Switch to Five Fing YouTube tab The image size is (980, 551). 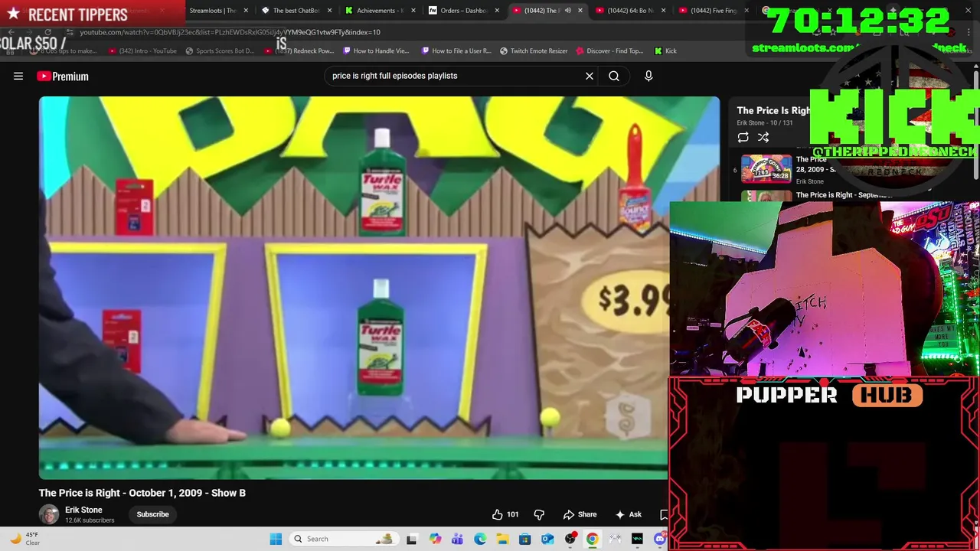tap(713, 11)
